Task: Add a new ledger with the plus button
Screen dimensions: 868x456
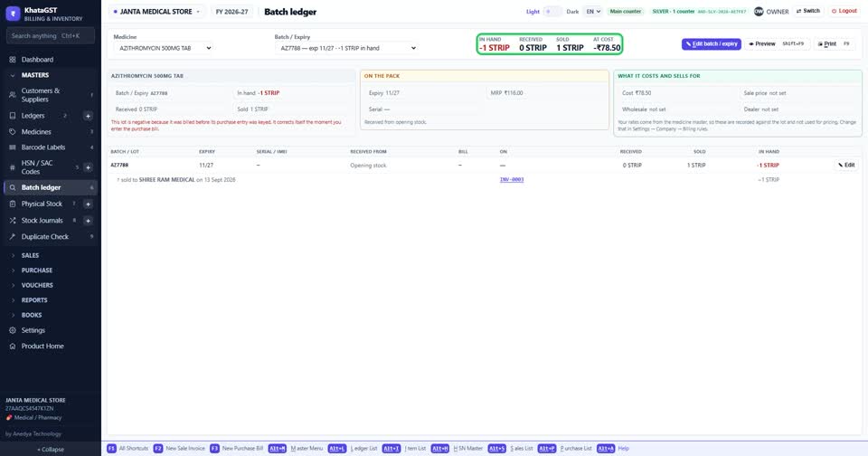Action: pyautogui.click(x=88, y=116)
